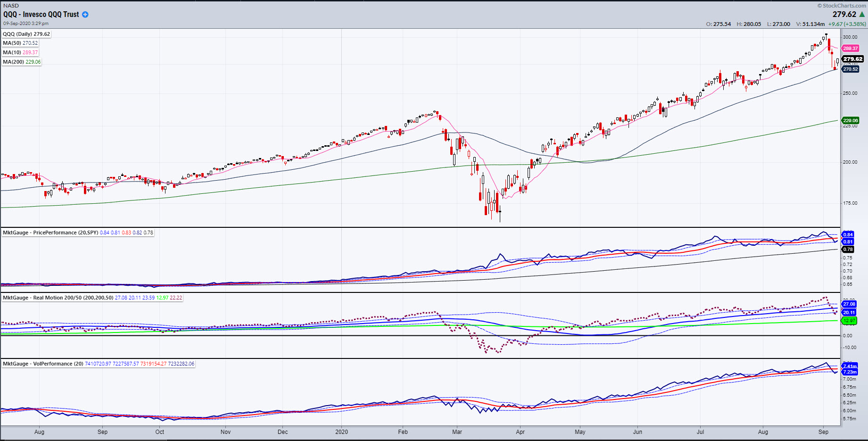Select the MA(200) legend label
The height and width of the screenshot is (441, 868).
22,62
